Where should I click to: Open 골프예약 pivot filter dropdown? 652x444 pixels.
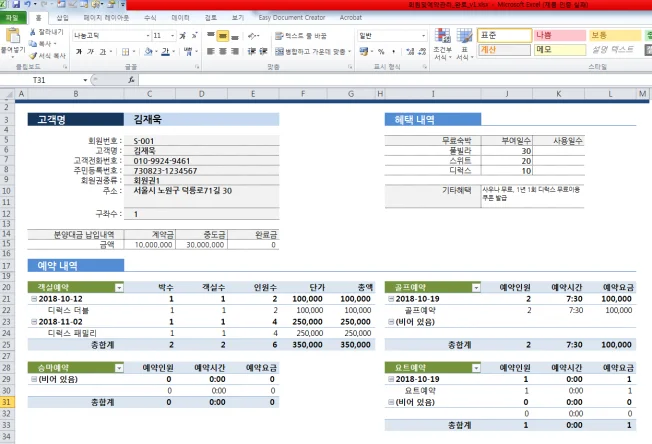click(x=476, y=288)
